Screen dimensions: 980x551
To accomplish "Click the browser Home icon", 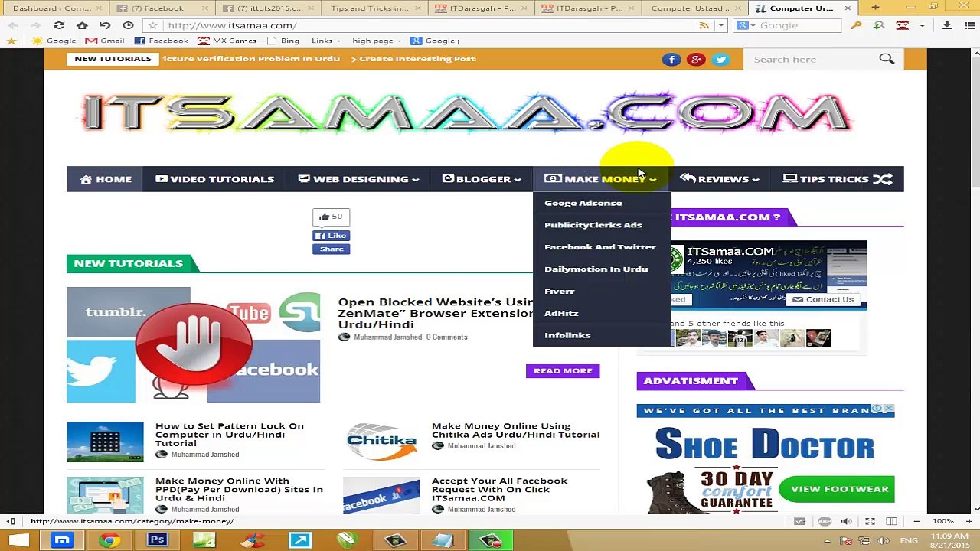I will [x=82, y=25].
